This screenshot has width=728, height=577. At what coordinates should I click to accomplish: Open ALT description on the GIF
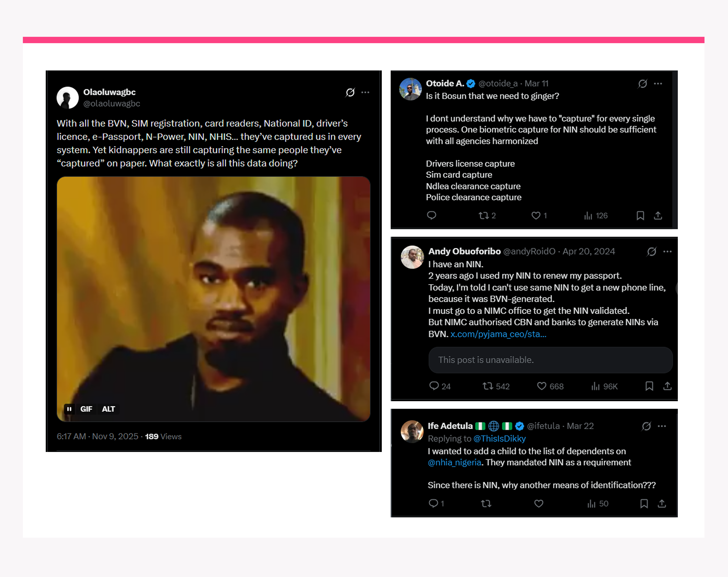click(x=108, y=409)
